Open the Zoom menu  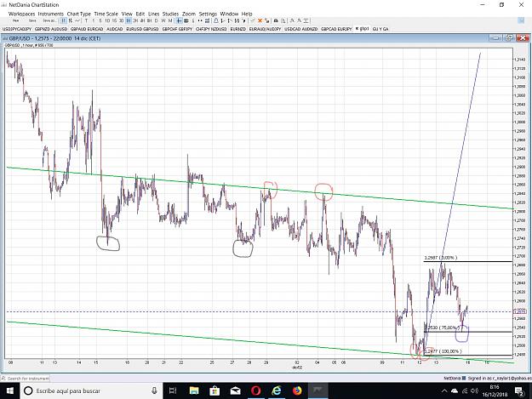tap(189, 14)
